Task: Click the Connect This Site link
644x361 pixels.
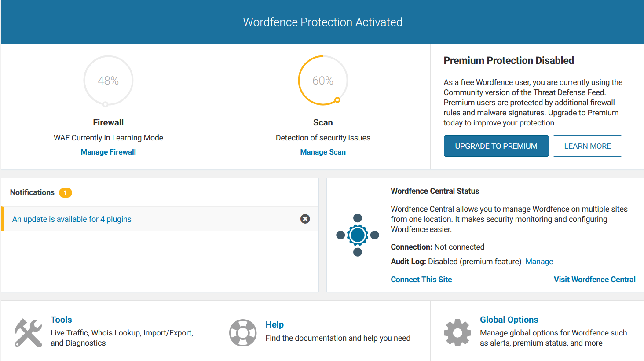Action: pyautogui.click(x=421, y=280)
